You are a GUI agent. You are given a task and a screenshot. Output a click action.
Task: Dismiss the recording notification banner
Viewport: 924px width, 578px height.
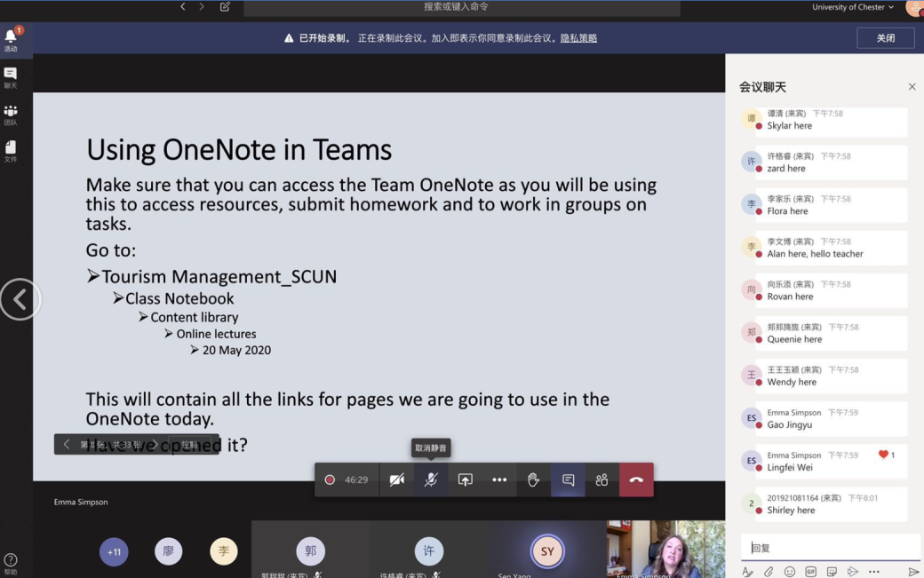[885, 38]
